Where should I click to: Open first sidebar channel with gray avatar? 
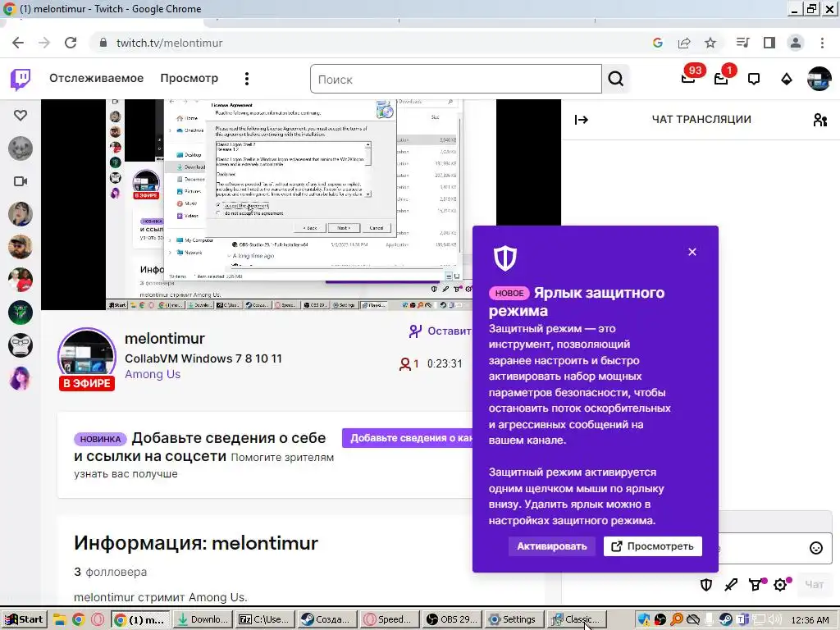(21, 148)
